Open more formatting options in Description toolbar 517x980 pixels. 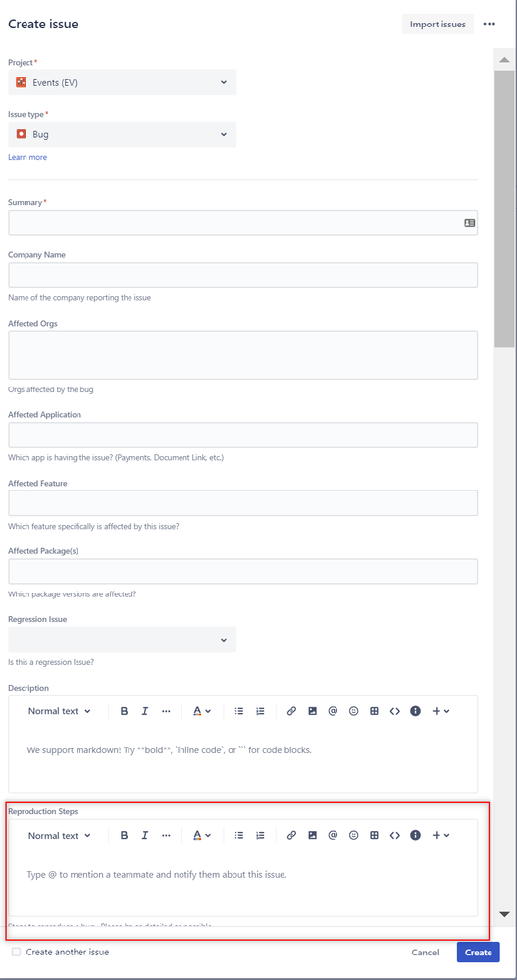pos(166,711)
